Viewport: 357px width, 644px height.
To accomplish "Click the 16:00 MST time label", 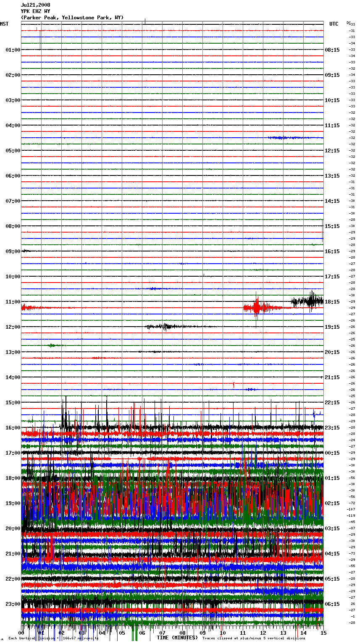I will [x=13, y=428].
